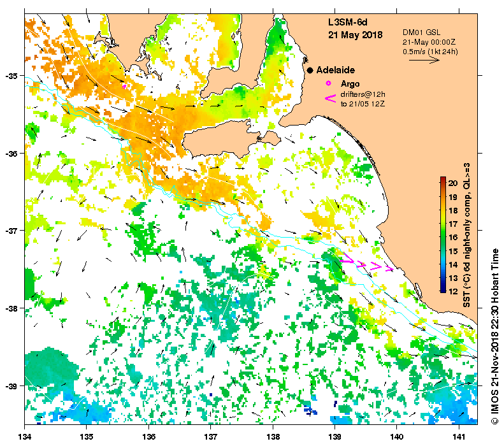Click longitude label '140'
This screenshot has width=504, height=446.
[397, 436]
